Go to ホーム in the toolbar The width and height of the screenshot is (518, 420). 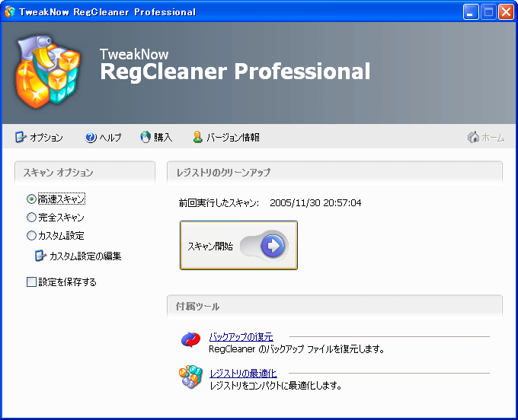[486, 137]
